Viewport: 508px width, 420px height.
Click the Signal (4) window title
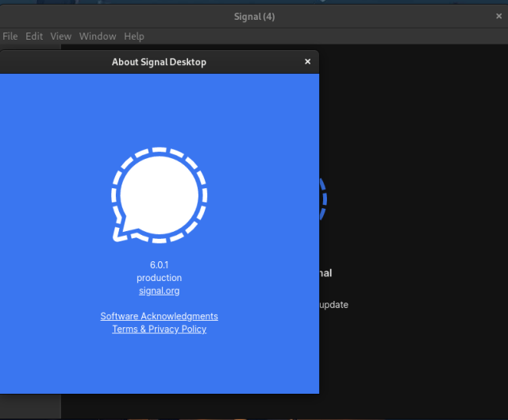(x=254, y=17)
